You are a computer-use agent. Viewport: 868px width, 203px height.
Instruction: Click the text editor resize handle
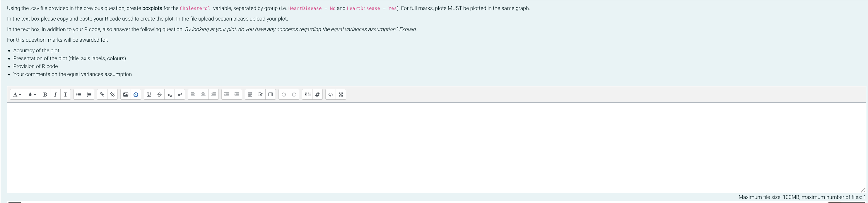pos(863,190)
